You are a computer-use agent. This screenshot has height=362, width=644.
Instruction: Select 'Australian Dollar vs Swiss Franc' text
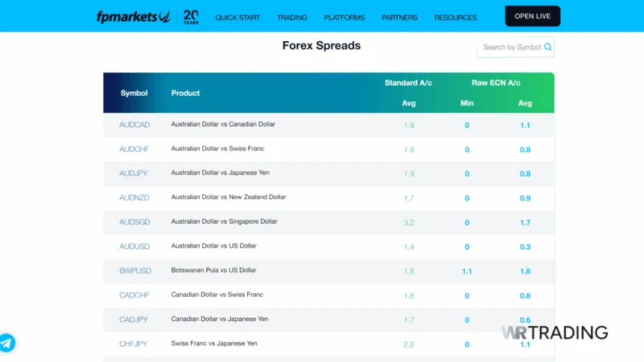click(218, 148)
